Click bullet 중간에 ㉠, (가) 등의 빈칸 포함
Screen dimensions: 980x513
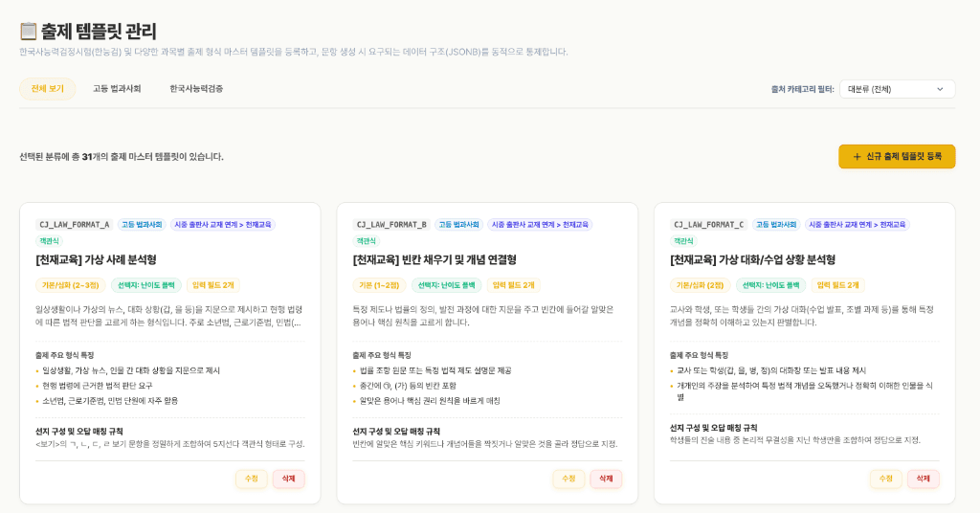click(408, 386)
